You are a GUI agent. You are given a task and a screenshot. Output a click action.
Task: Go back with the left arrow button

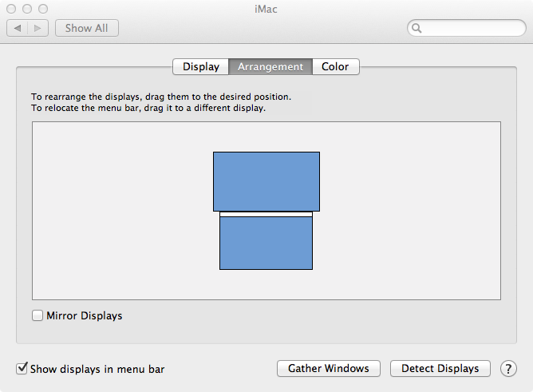[18, 28]
